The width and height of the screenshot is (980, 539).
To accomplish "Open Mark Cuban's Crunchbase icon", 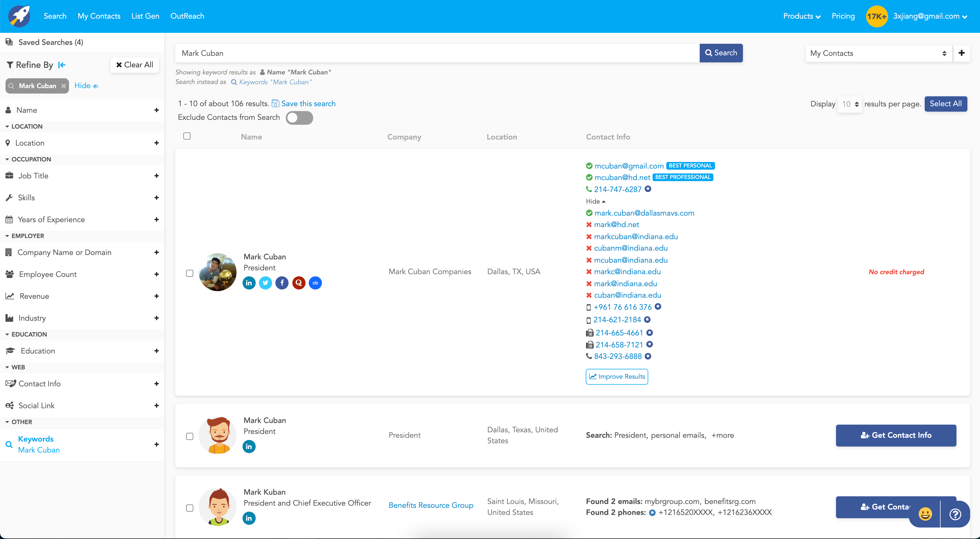I will 315,283.
